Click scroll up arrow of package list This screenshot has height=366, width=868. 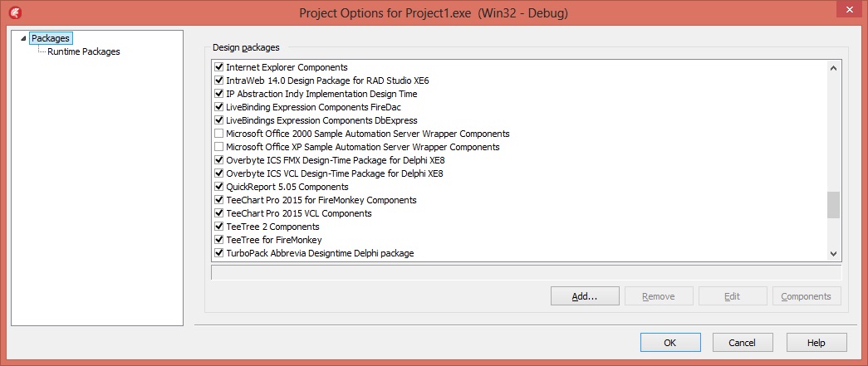[833, 68]
